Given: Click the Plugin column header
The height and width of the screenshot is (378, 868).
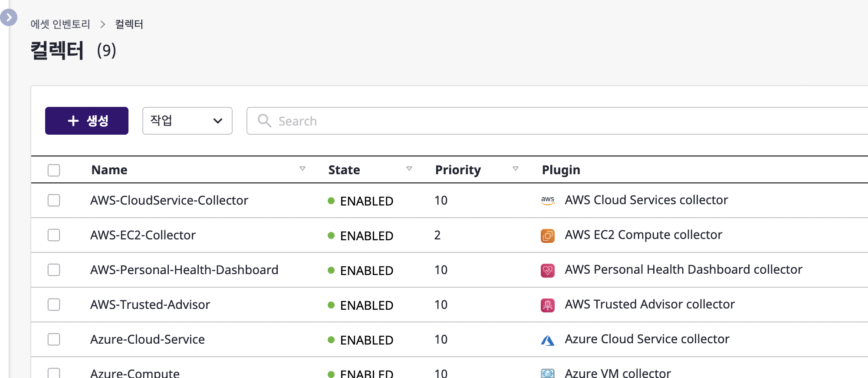Looking at the screenshot, I should 561,170.
